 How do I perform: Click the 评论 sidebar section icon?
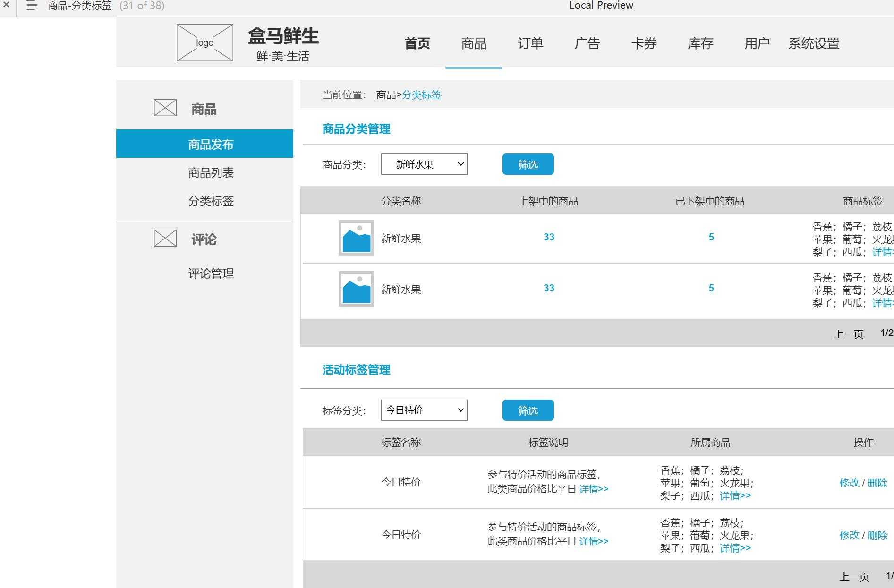[x=165, y=238]
